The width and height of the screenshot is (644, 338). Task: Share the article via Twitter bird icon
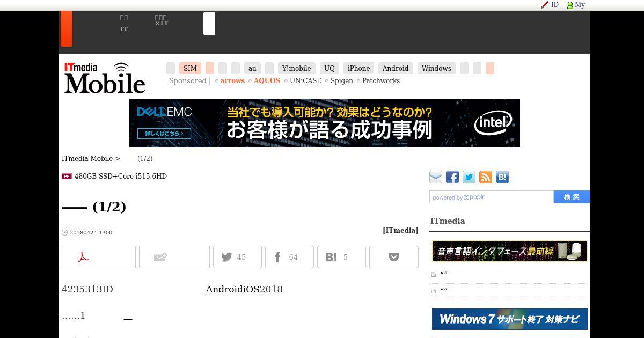469,177
